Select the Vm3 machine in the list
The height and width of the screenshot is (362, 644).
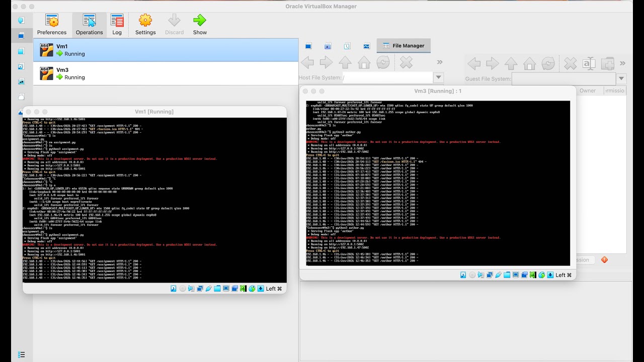[166, 73]
